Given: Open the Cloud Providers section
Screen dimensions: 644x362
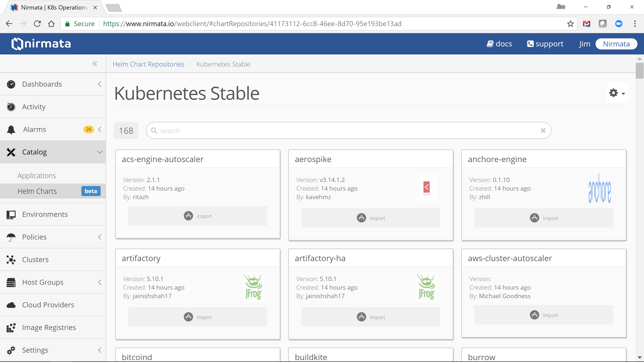Looking at the screenshot, I should tap(53, 305).
